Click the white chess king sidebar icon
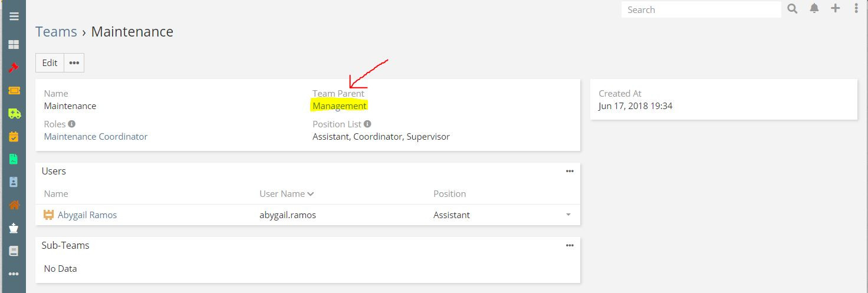Viewport: 868px width, 293px height. point(14,228)
